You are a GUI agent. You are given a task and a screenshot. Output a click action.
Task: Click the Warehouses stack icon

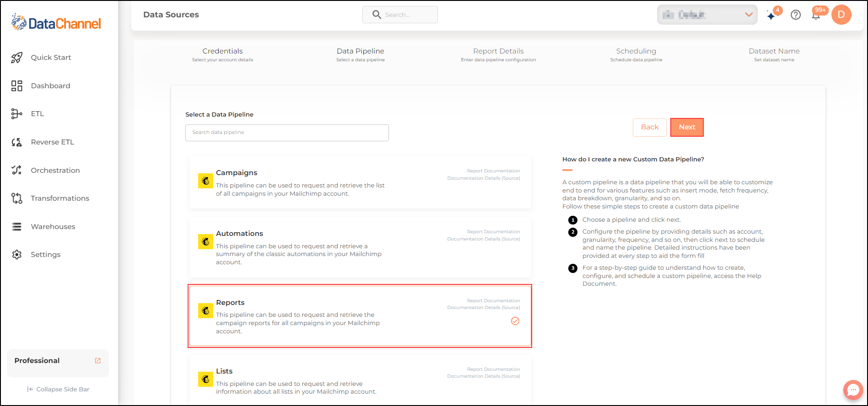click(x=17, y=227)
